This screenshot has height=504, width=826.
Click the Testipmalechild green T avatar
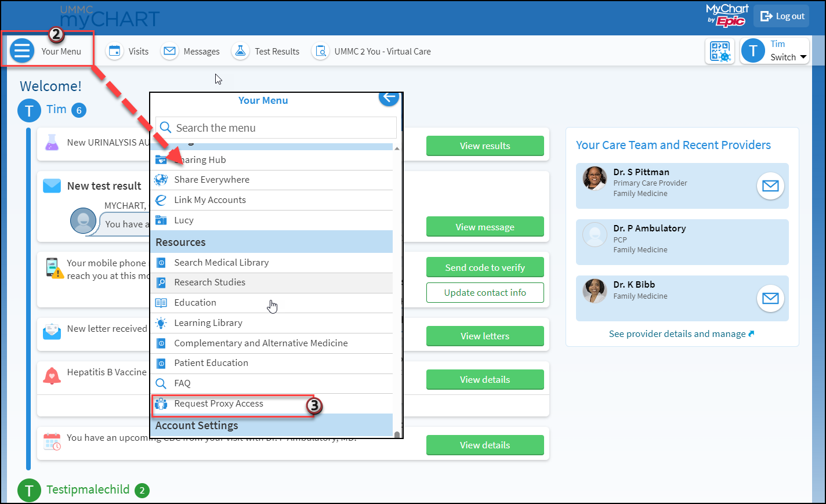29,491
